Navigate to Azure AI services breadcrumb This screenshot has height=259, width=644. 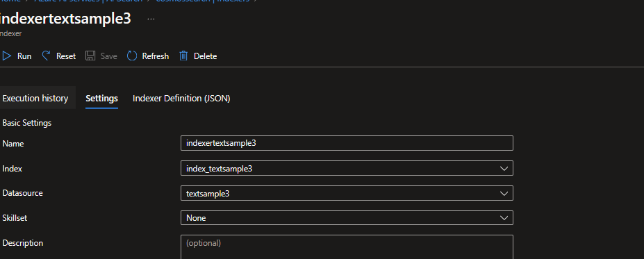pos(88,1)
